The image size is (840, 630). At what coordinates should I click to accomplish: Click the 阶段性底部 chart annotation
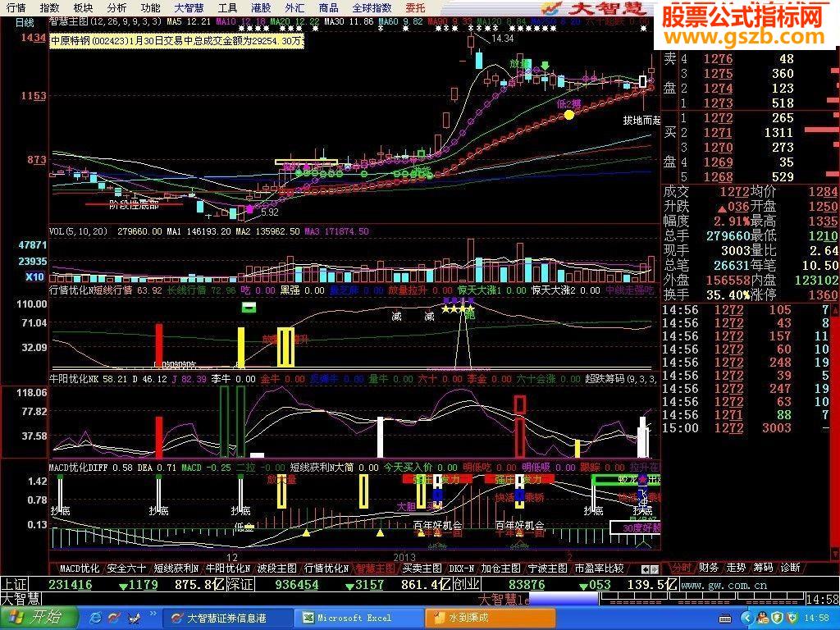pyautogui.click(x=134, y=205)
